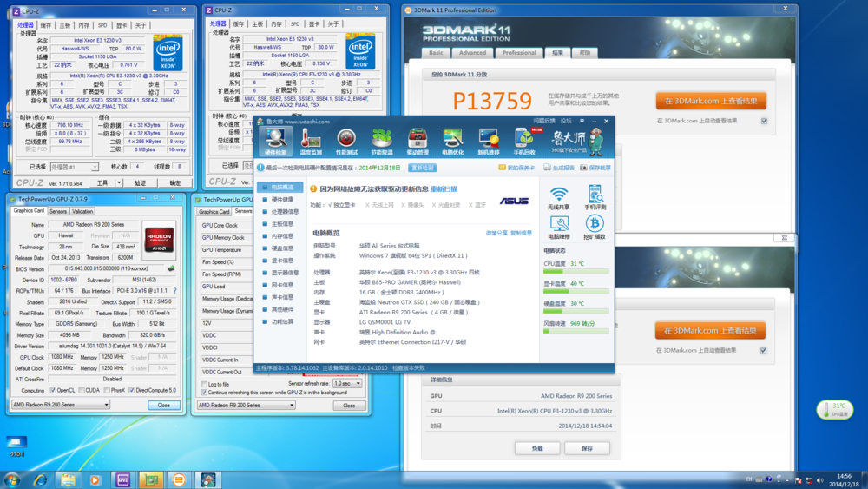Click the CPU温度 green progress bar
Image resolution: width=868 pixels, height=489 pixels.
(575, 271)
